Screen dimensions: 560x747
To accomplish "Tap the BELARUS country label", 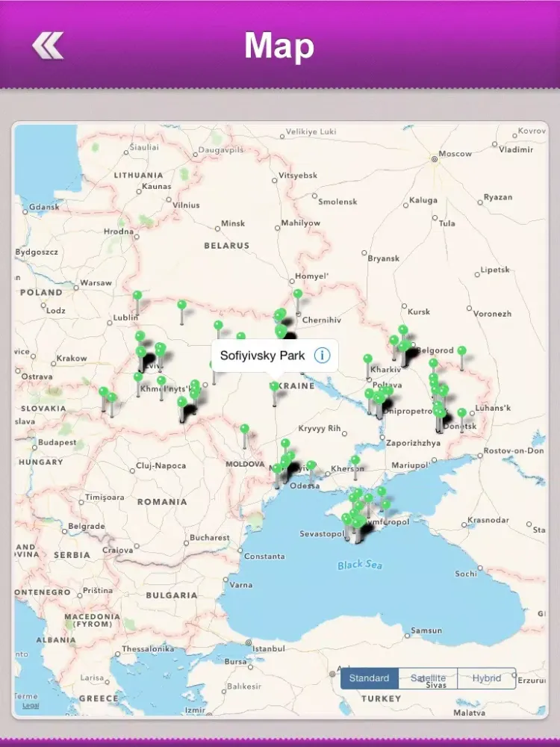I will coord(227,245).
